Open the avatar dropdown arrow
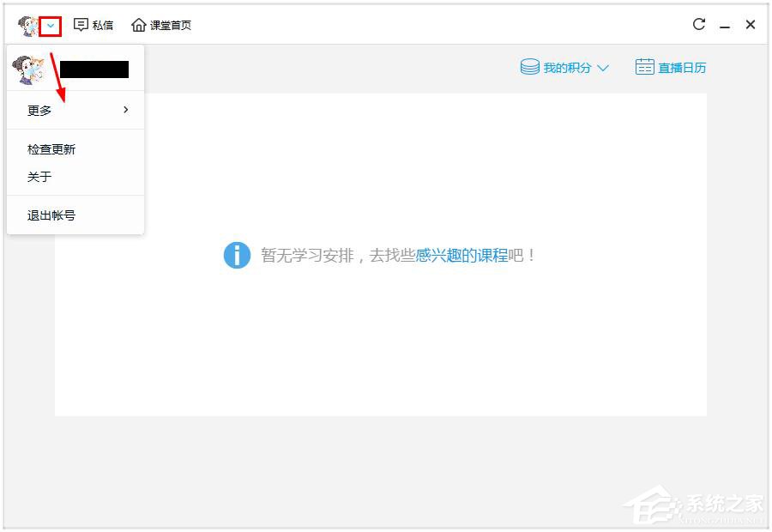The width and height of the screenshot is (772, 532). coord(49,25)
